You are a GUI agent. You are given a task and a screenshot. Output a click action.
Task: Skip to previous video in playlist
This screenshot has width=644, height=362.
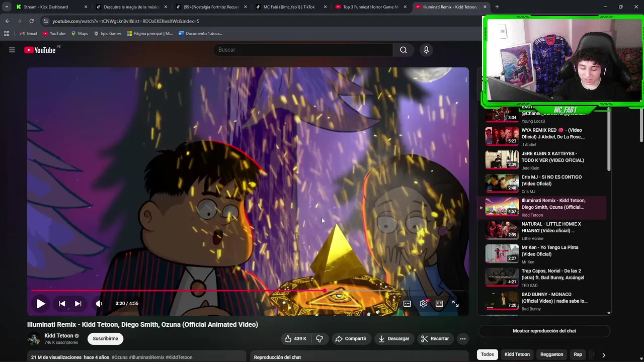coord(62,304)
